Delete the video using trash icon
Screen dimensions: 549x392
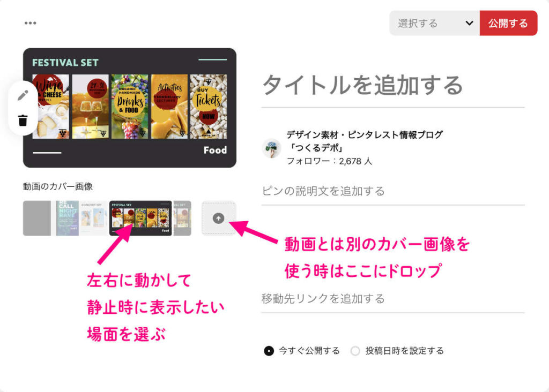click(x=23, y=120)
